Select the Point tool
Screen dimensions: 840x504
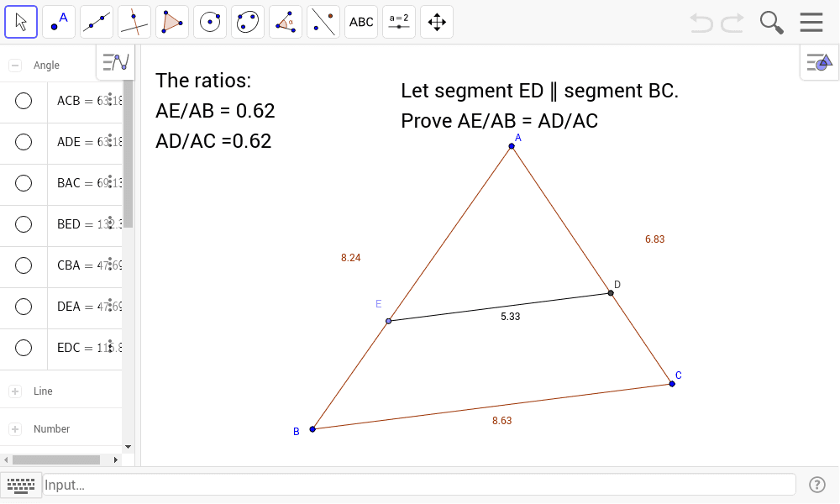59,22
